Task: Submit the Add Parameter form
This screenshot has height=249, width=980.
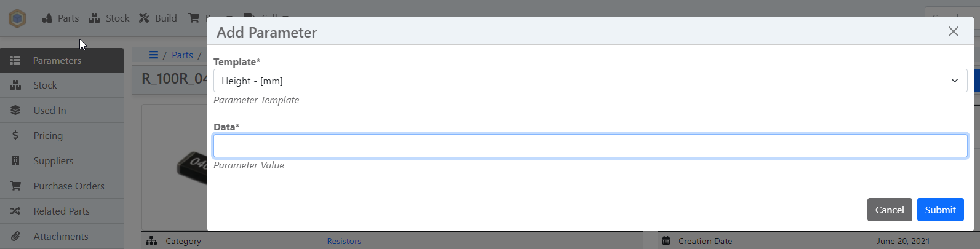Action: (x=940, y=210)
